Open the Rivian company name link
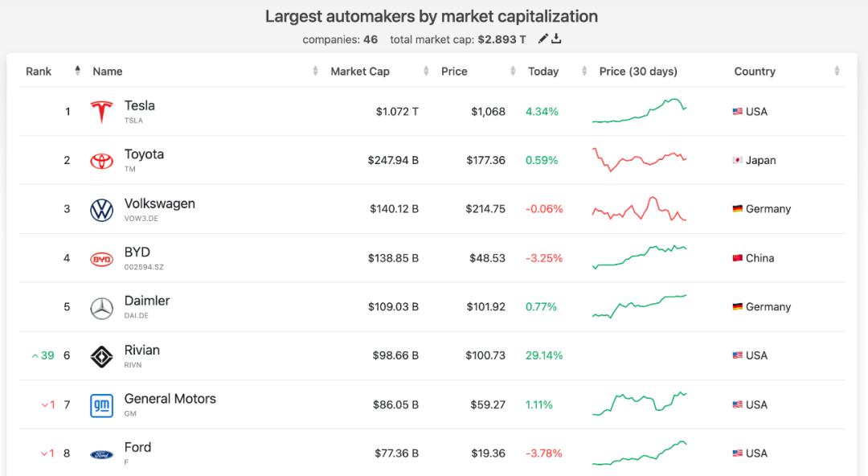Screen dimensions: 868x476 click(x=142, y=350)
